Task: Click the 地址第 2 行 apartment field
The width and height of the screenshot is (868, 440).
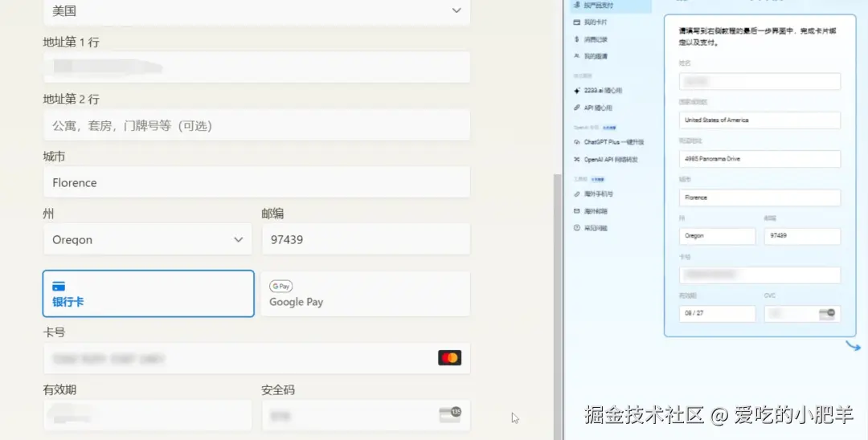Action: coord(256,125)
